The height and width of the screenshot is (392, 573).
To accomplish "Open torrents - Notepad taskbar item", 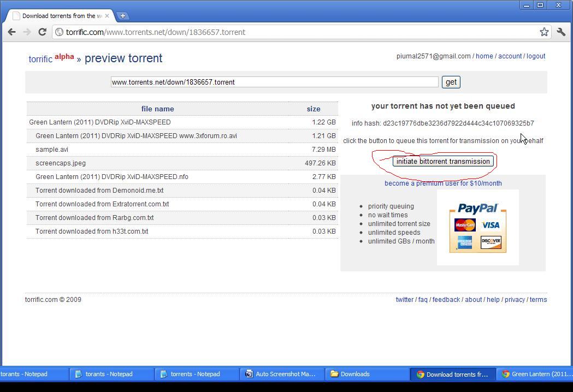I will 197,374.
